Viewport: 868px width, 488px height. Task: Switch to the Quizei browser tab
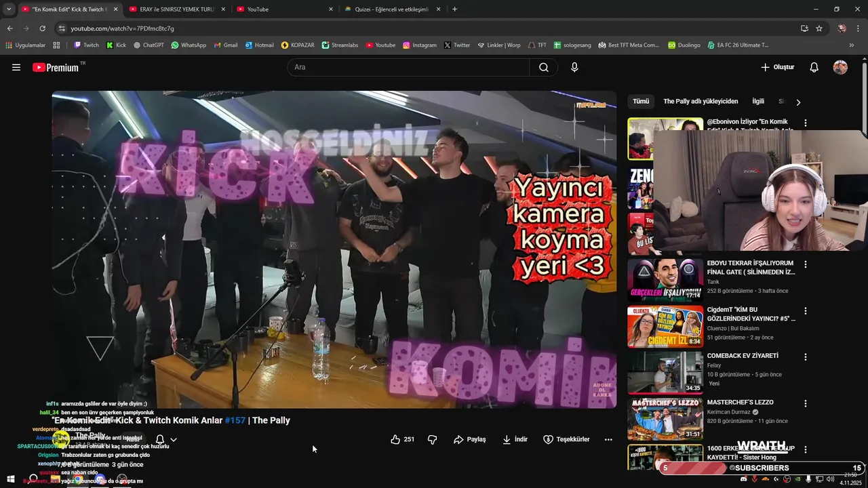pyautogui.click(x=392, y=9)
